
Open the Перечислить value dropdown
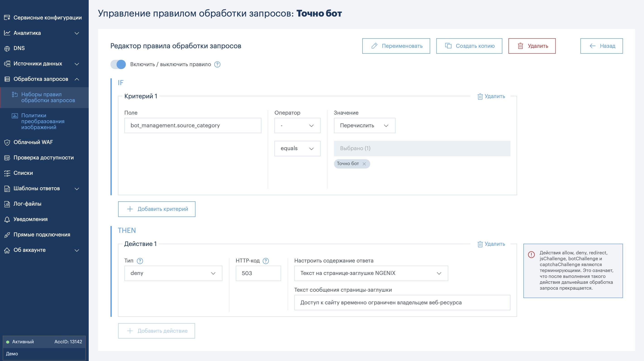364,125
